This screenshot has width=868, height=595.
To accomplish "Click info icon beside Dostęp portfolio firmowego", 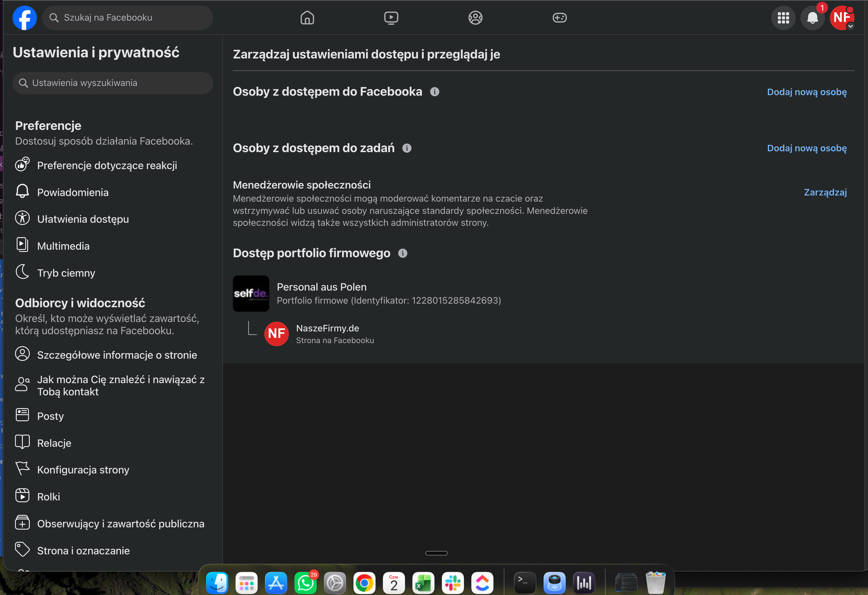I will 403,253.
